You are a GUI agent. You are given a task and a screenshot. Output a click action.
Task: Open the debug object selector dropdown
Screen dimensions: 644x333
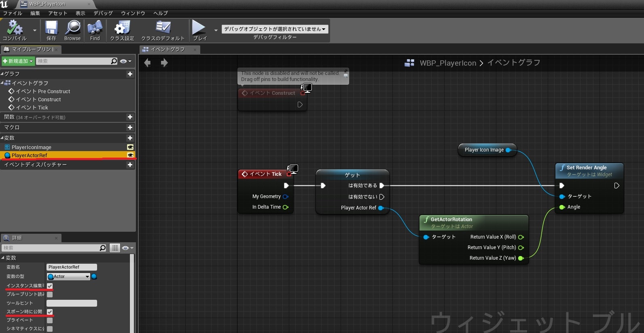click(x=275, y=29)
